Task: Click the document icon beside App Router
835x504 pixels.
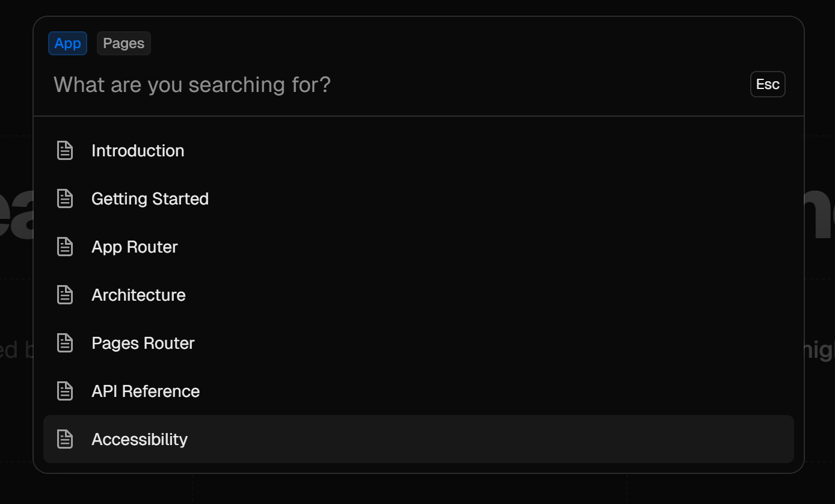Action: [65, 247]
